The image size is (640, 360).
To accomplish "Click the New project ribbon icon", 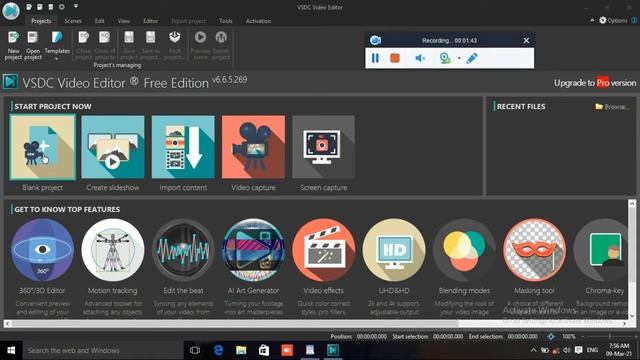I will [x=13, y=45].
